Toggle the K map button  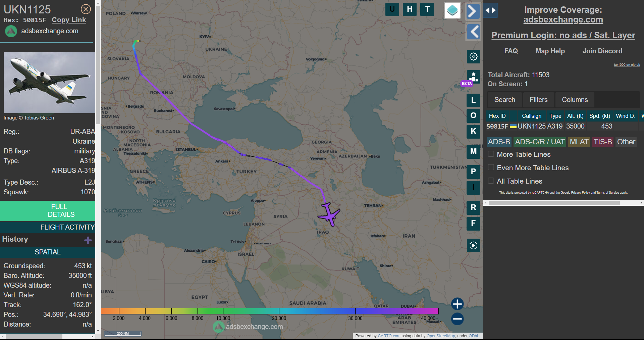point(473,132)
